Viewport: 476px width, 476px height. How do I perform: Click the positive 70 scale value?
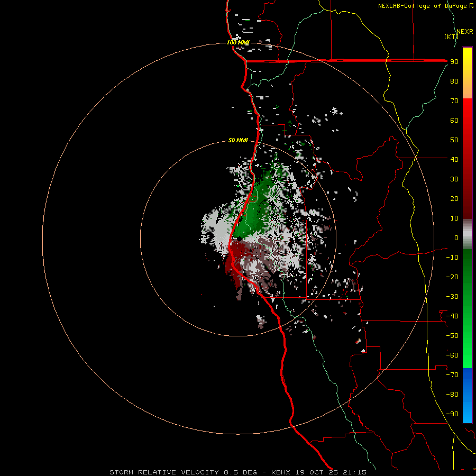click(x=454, y=101)
